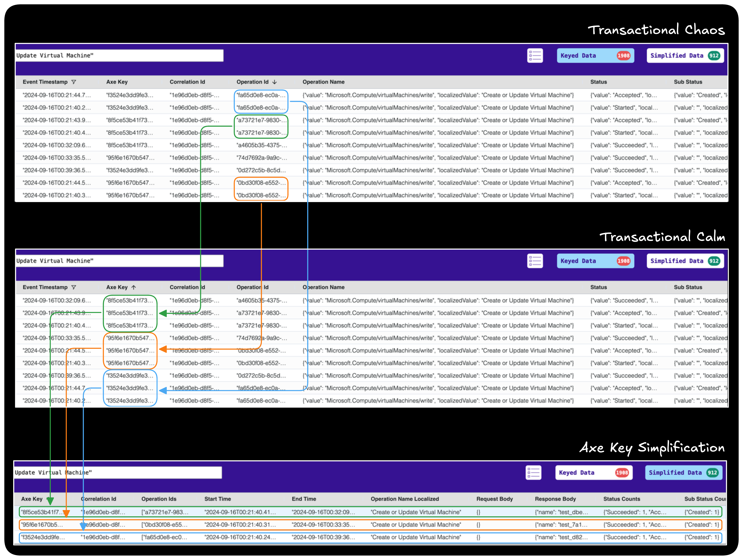The height and width of the screenshot is (560, 743).
Task: Select operation id 74d7692a-9a9c cell in Chaos table
Action: point(262,158)
